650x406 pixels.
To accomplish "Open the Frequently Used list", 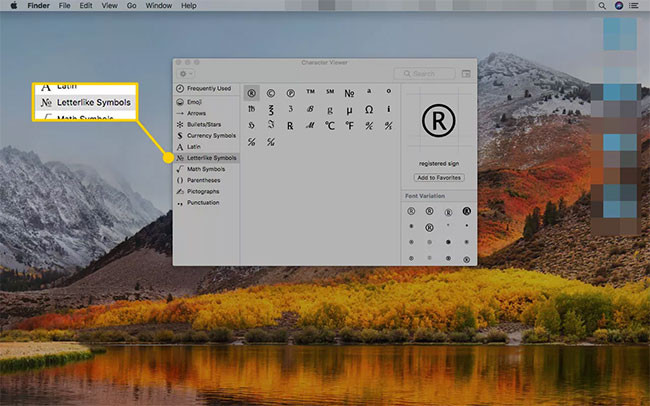I will [208, 88].
